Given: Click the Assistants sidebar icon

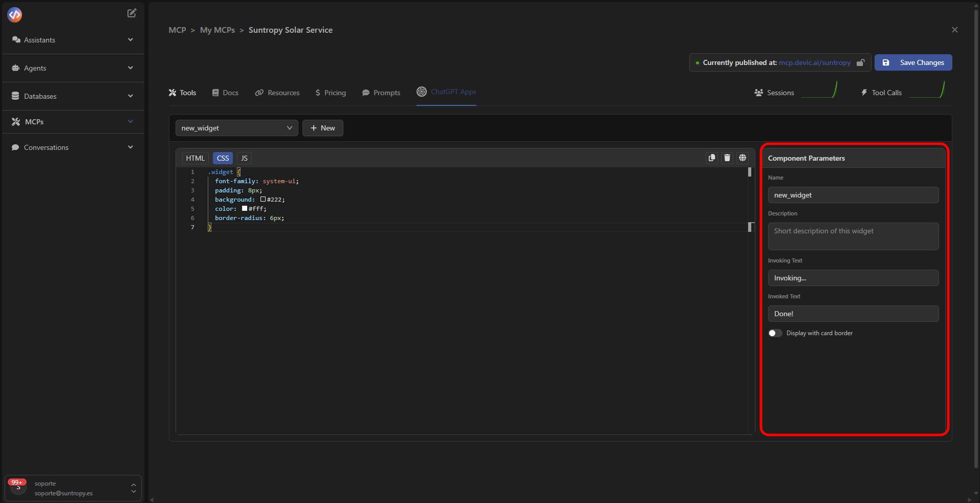Looking at the screenshot, I should (16, 40).
